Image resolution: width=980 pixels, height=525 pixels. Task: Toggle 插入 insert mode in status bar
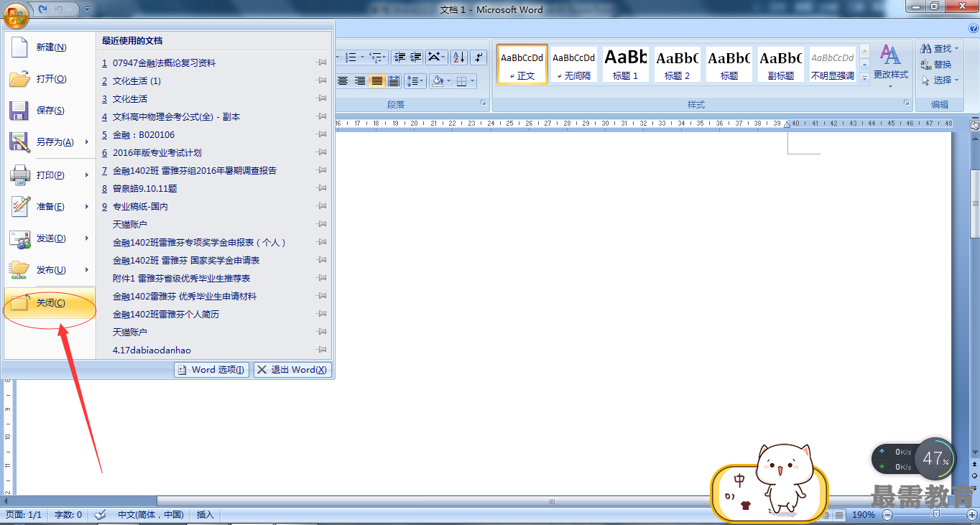pos(205,515)
